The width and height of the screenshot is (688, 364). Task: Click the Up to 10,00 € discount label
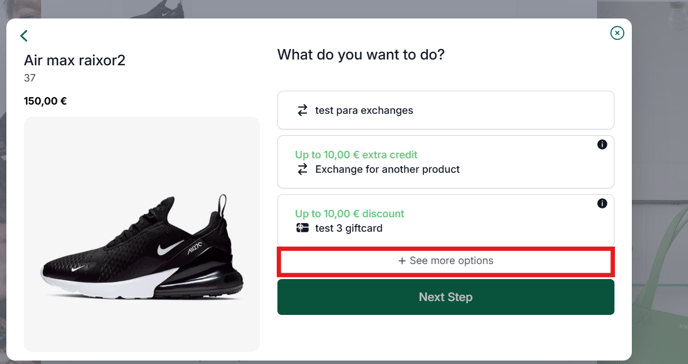(x=349, y=214)
